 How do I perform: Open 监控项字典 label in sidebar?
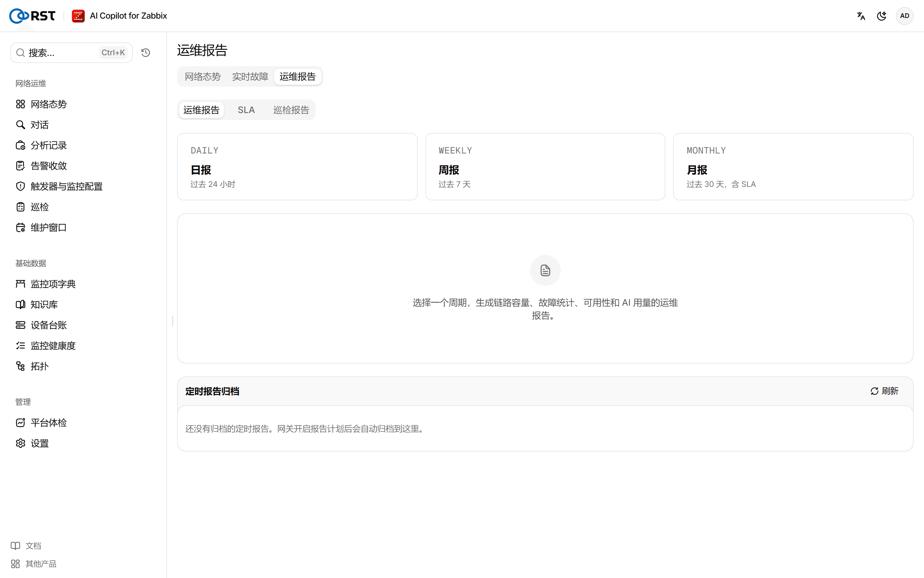click(x=53, y=284)
